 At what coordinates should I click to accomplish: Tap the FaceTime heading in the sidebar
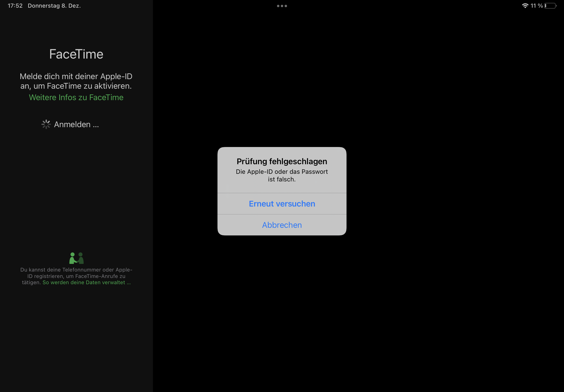point(76,54)
